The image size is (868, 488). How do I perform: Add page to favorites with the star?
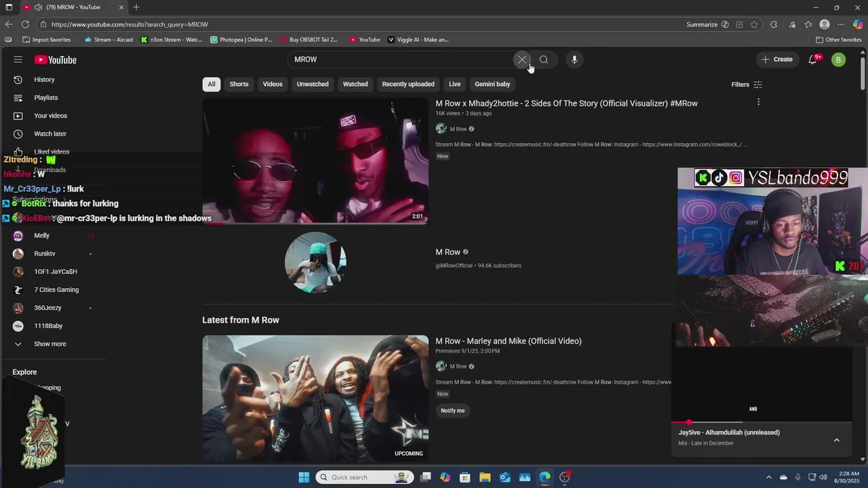[x=754, y=24]
